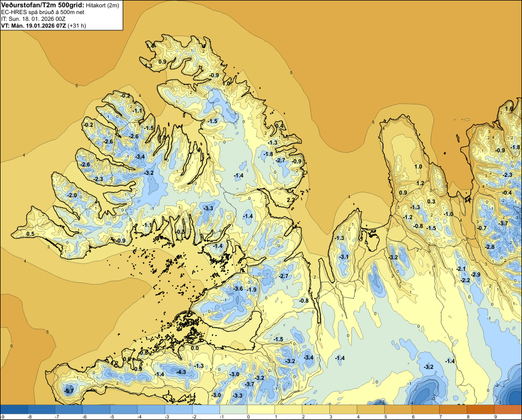Select the -2.2 temperature label
This screenshot has height=420, width=522.
[465, 280]
